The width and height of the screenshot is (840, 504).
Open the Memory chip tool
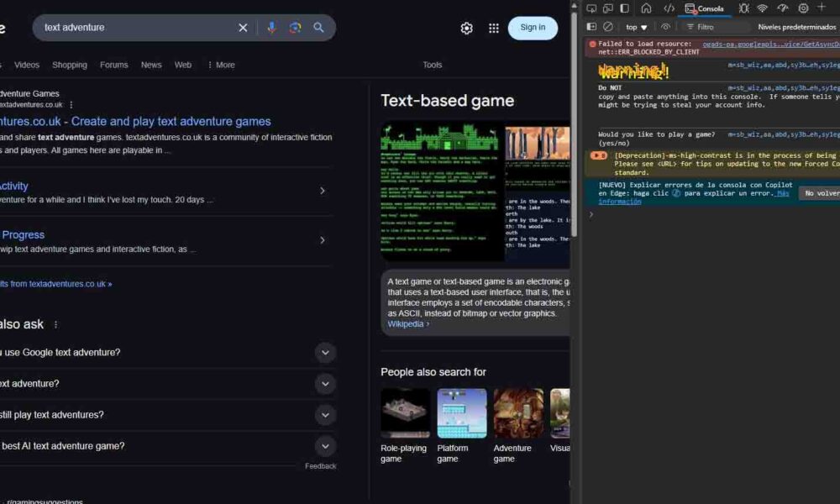point(803,8)
